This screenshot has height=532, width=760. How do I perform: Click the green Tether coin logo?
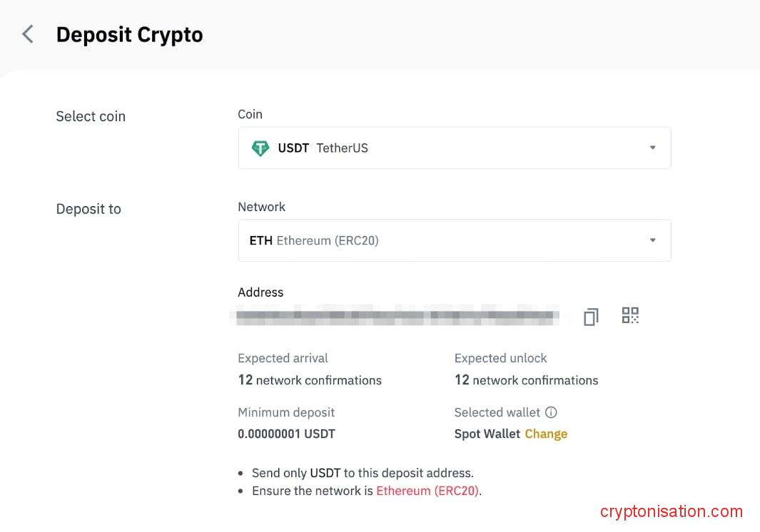[x=260, y=148]
